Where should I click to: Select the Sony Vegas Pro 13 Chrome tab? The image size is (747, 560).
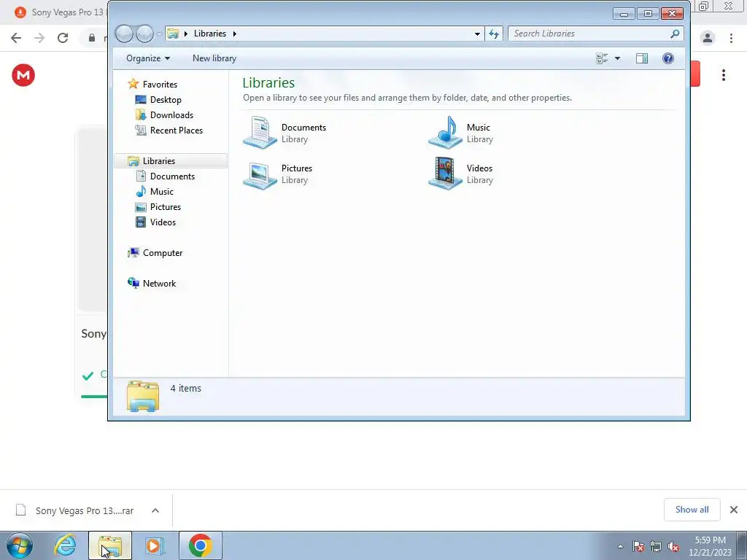click(60, 12)
